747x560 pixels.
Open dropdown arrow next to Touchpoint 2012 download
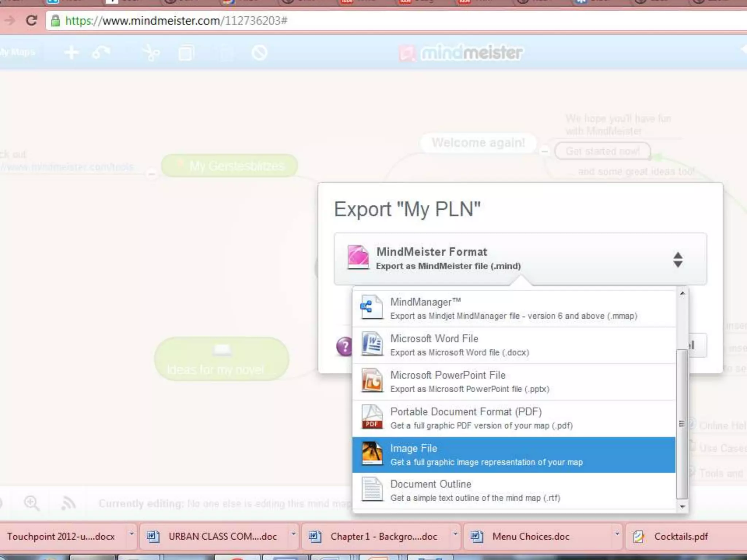[x=131, y=534]
